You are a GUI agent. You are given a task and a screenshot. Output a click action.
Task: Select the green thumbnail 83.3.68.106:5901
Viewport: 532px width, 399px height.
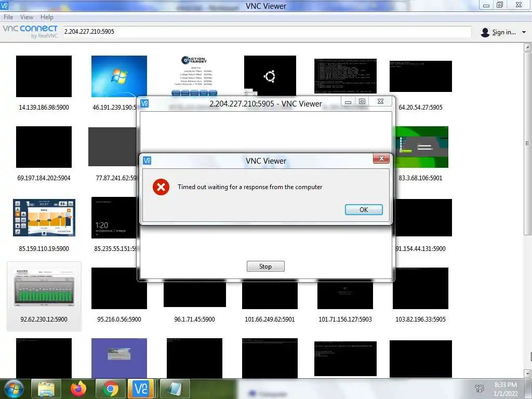pyautogui.click(x=422, y=147)
